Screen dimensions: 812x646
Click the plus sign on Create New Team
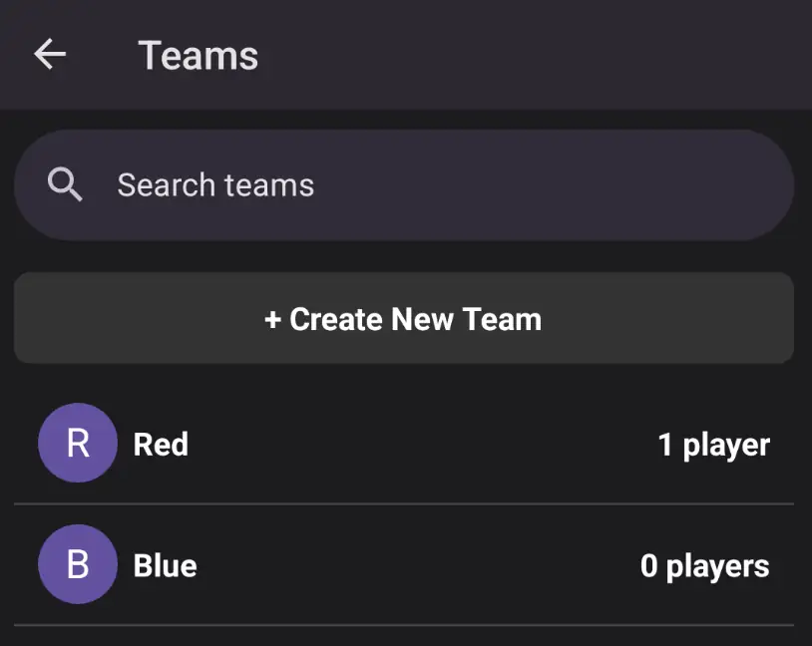pyautogui.click(x=272, y=320)
